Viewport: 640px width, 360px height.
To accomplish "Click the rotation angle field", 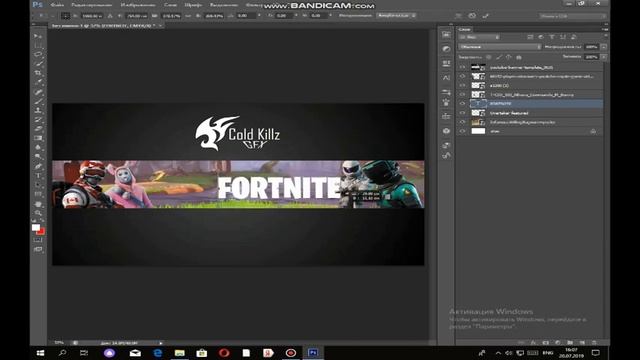I will (x=246, y=16).
